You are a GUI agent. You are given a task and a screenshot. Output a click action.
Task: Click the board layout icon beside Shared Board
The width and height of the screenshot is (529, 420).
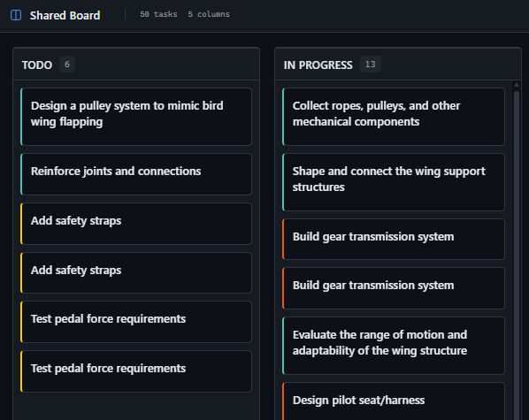click(16, 15)
